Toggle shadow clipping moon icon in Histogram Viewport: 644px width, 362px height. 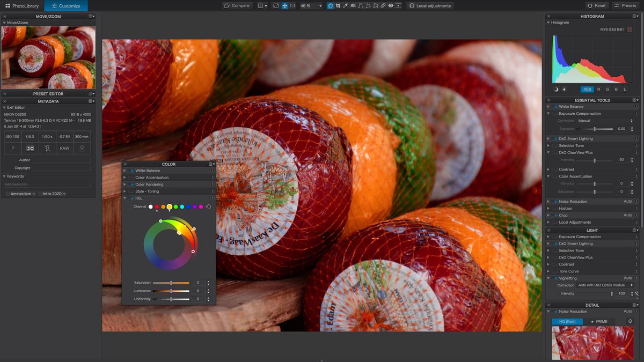point(556,89)
